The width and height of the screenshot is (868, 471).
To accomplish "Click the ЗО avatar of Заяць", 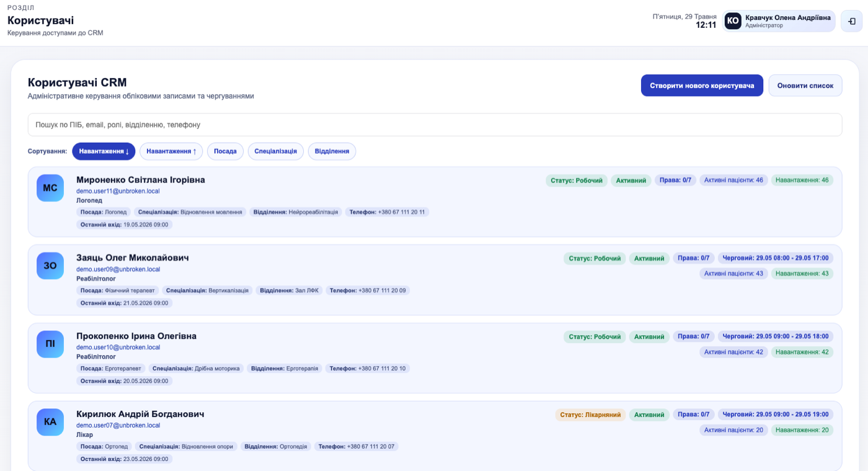I will pos(50,266).
